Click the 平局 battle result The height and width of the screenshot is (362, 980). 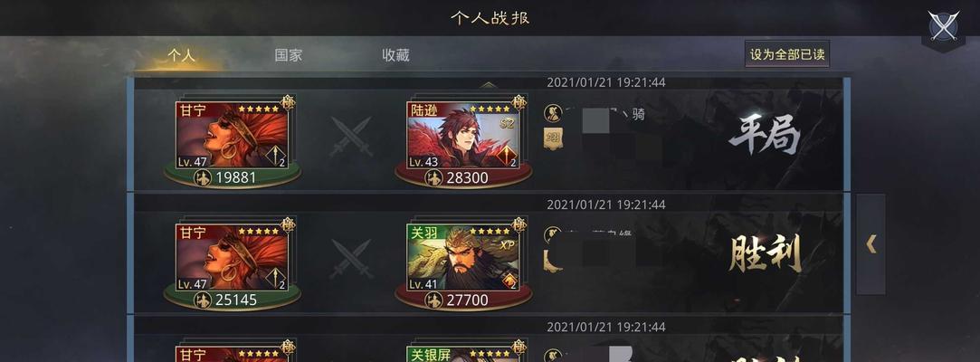(765, 135)
